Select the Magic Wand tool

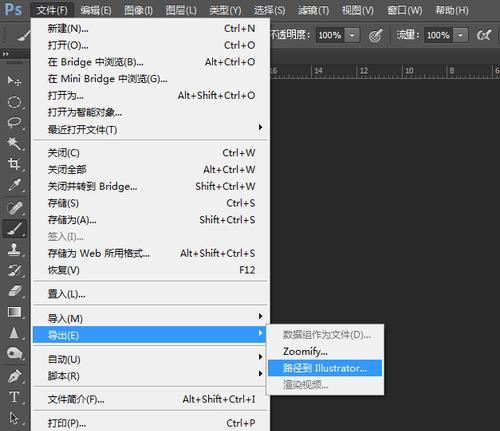coord(14,143)
